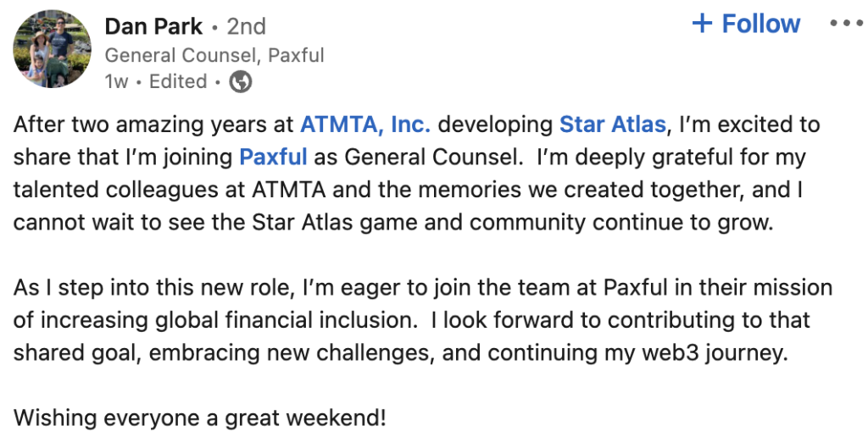This screenshot has width=868, height=437.
Task: Click the "1w" post timestamp
Action: [x=116, y=82]
